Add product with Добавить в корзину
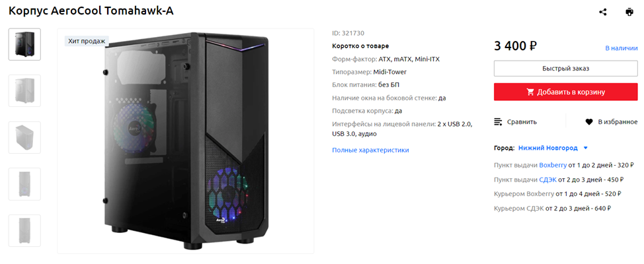 point(565,92)
